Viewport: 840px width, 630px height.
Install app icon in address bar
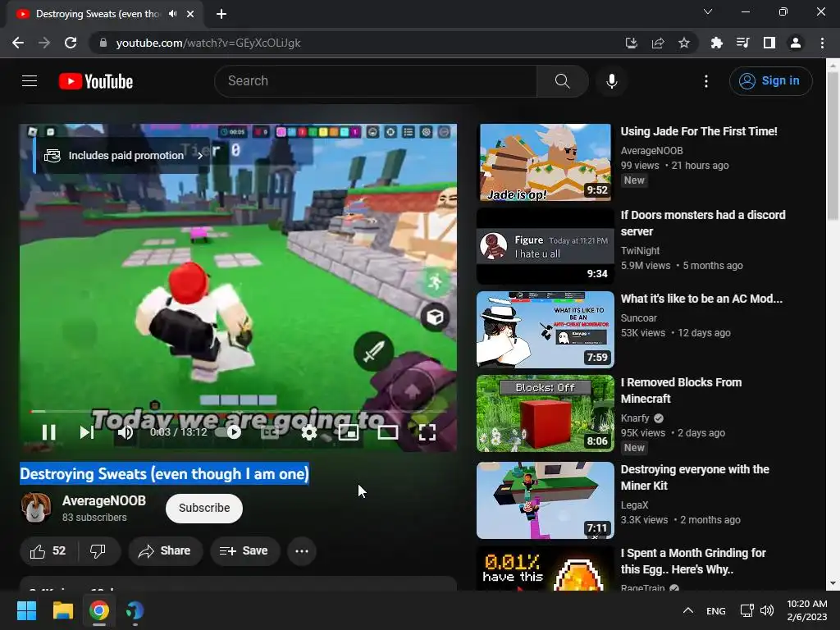coord(631,43)
